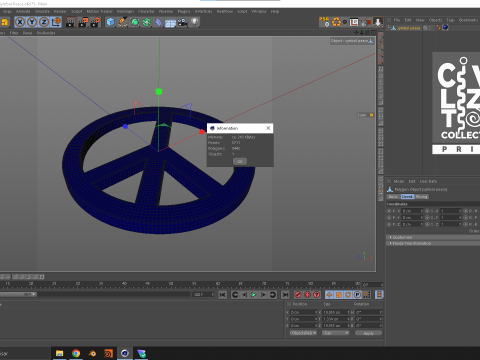Expand the Quaternion section
The height and width of the screenshot is (360, 480).
(433, 237)
